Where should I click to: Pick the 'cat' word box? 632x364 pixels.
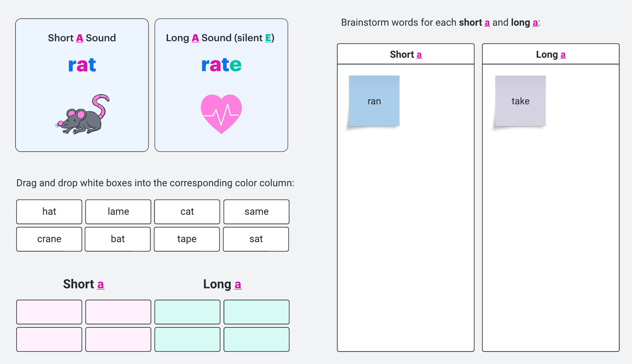187,212
